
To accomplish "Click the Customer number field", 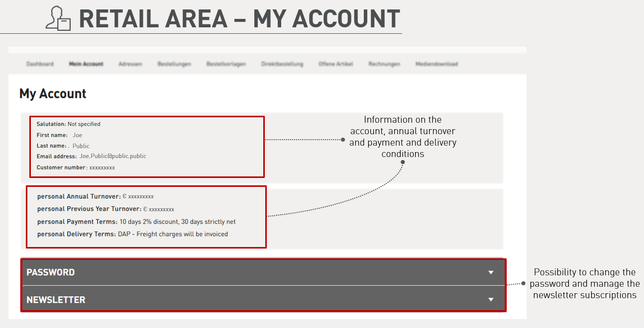I will (76, 167).
